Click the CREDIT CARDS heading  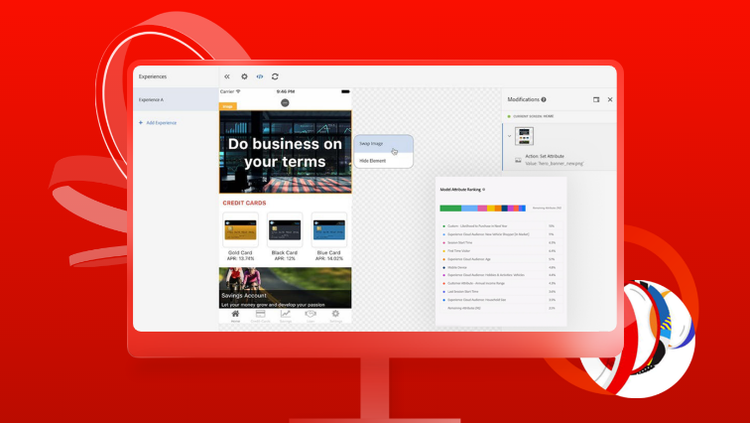point(244,203)
